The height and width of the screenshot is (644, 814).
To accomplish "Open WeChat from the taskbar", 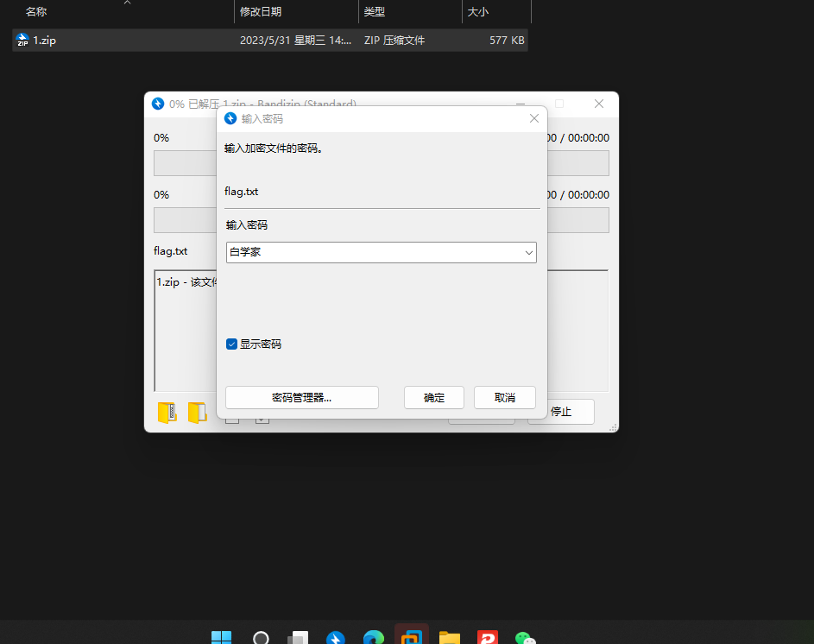I will tap(526, 638).
